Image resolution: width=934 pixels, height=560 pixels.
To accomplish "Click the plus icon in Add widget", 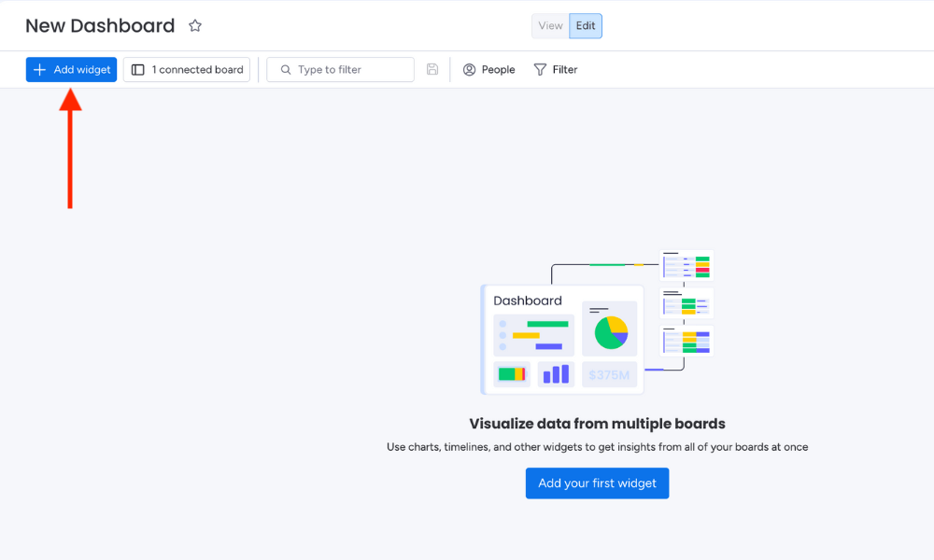I will click(x=39, y=70).
